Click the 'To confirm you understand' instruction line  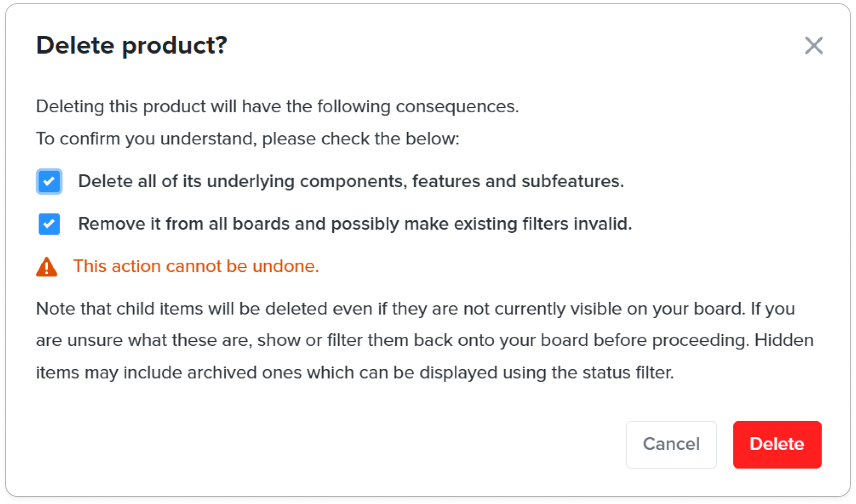(248, 139)
